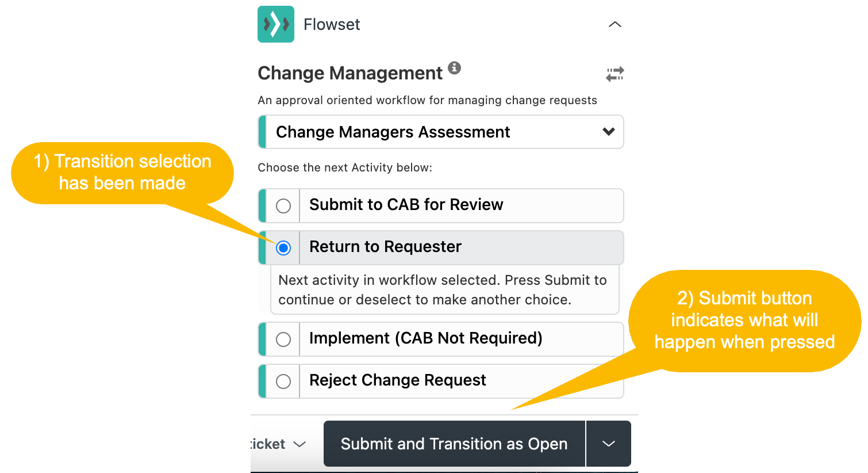Select the Reject Change Request radio button
The height and width of the screenshot is (473, 868).
point(283,381)
